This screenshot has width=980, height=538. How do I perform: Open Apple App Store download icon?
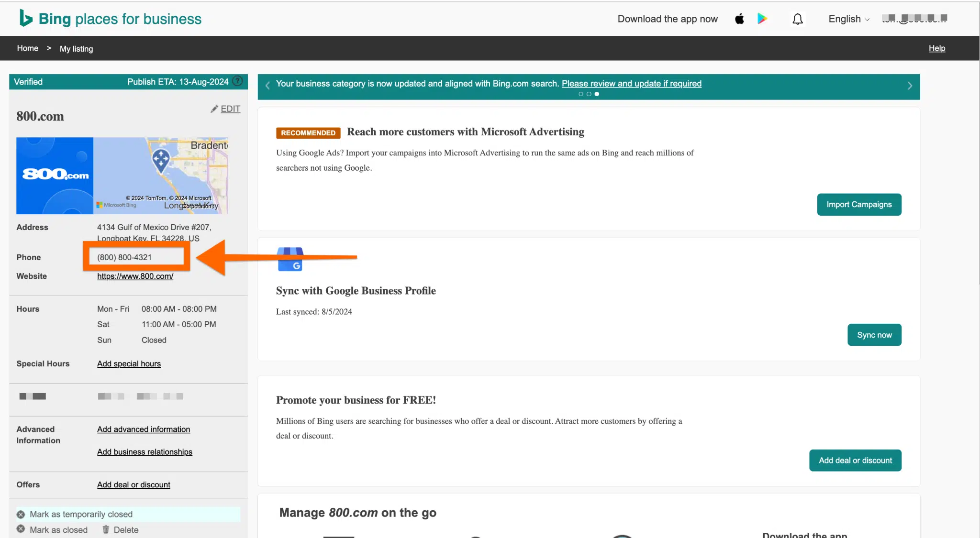click(x=739, y=19)
